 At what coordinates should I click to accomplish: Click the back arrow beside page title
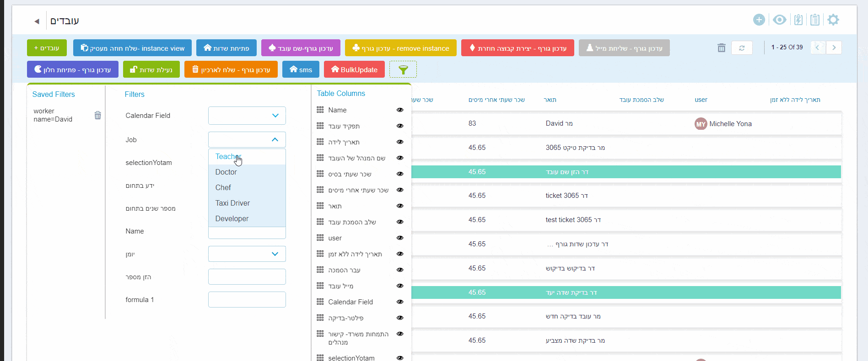pos(37,21)
